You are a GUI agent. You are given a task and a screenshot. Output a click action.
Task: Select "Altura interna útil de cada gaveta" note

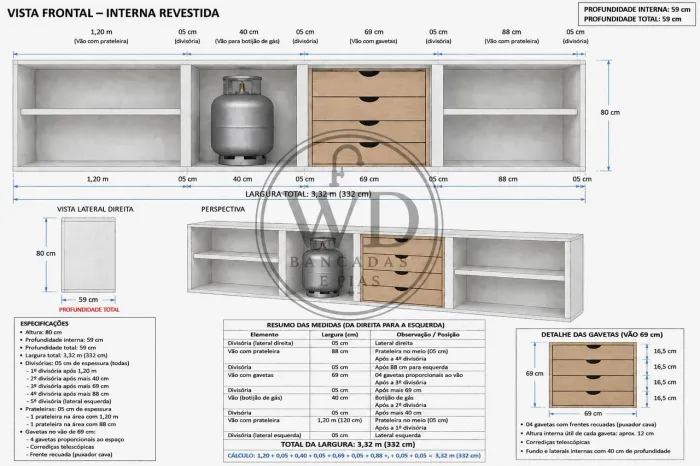pyautogui.click(x=589, y=433)
